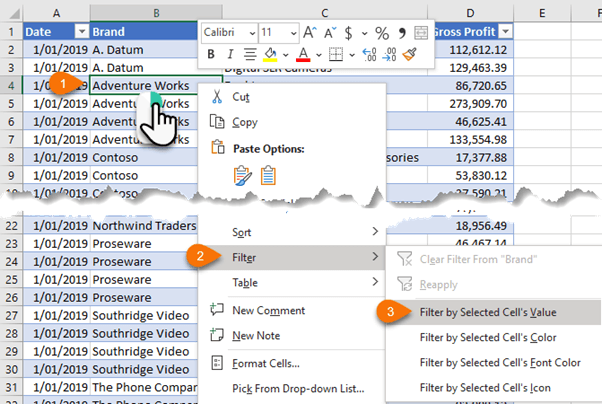Click the Paste with formatting brush icon
The width and height of the screenshot is (602, 404).
[243, 176]
